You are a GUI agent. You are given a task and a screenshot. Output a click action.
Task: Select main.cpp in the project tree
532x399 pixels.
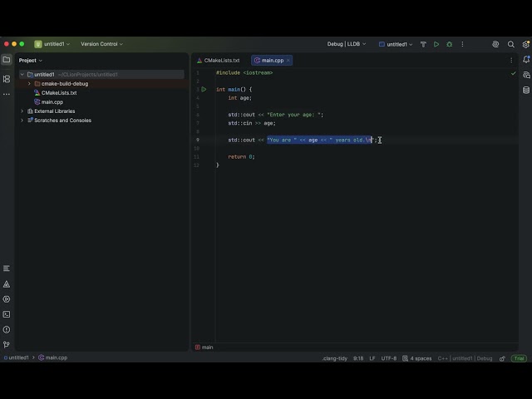[52, 101]
